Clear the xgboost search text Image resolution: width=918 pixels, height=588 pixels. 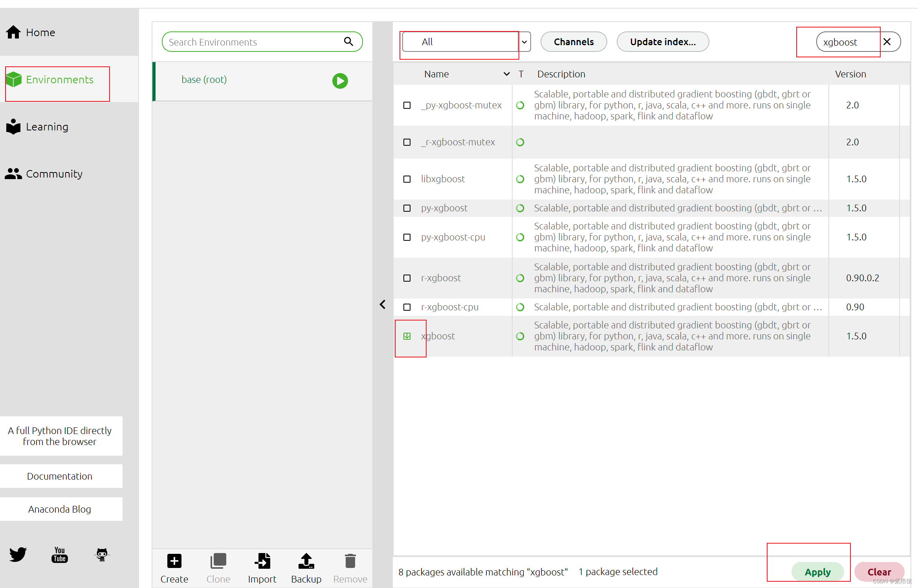tap(887, 42)
